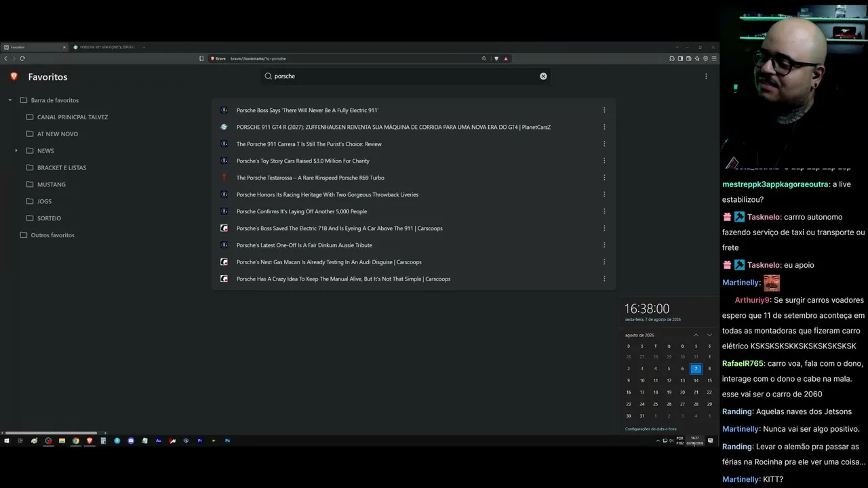Open more actions for 'Throwback Liveries' bookmark
Screen dimensions: 868x488
tap(604, 195)
